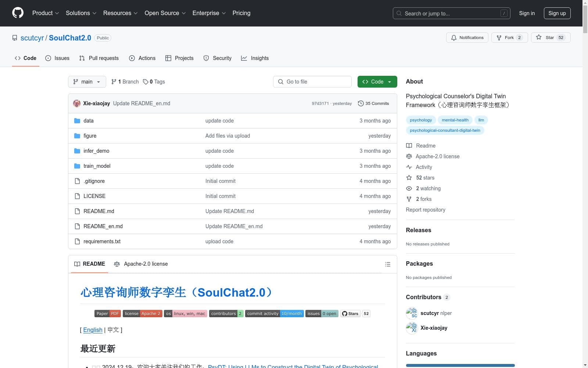Open README outline list icon
588x368 pixels.
point(387,264)
